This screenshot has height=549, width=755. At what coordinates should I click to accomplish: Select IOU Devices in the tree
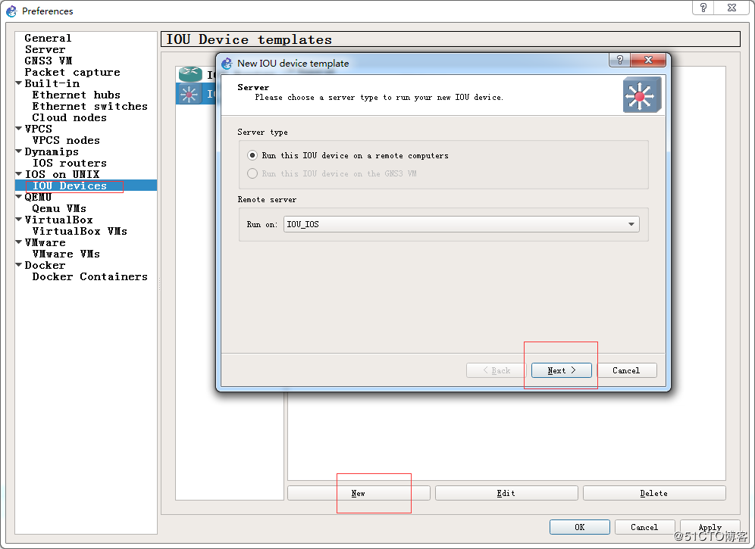pyautogui.click(x=69, y=185)
